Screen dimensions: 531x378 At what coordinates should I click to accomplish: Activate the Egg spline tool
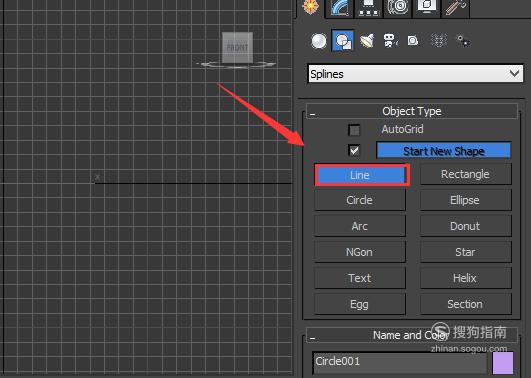click(x=360, y=304)
